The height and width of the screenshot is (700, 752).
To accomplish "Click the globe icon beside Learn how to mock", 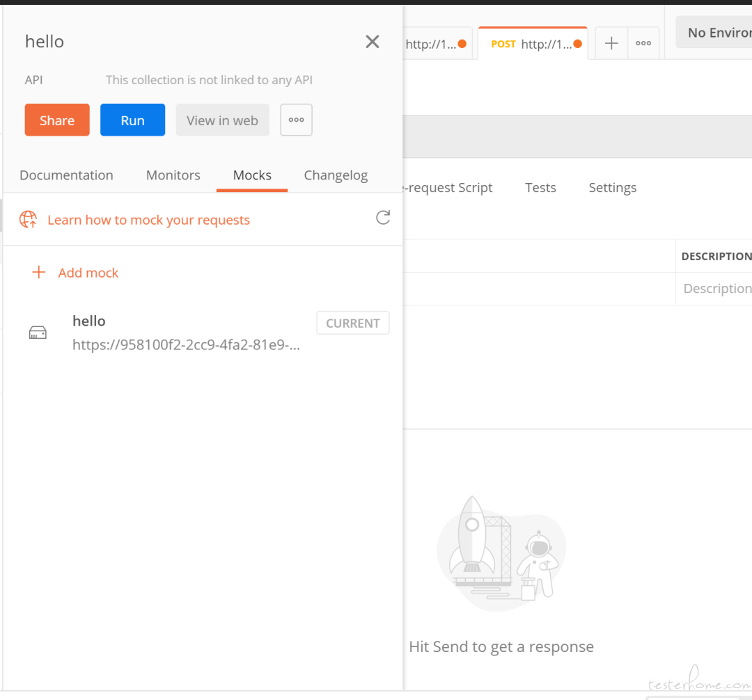I will click(29, 219).
